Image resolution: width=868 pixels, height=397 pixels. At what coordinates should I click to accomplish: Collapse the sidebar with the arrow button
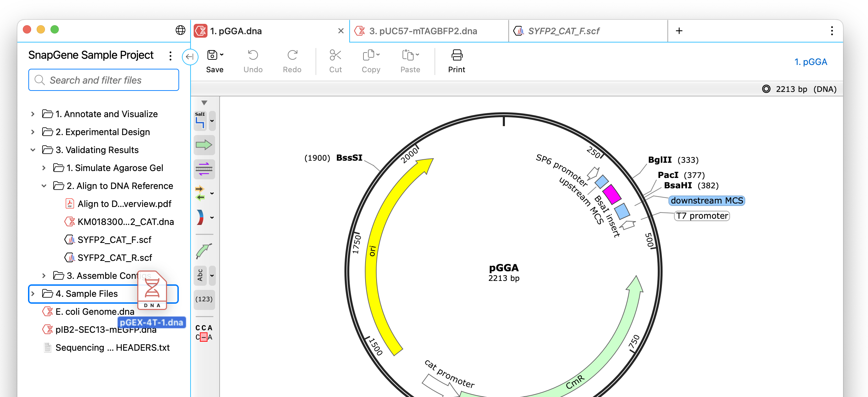[x=190, y=57]
